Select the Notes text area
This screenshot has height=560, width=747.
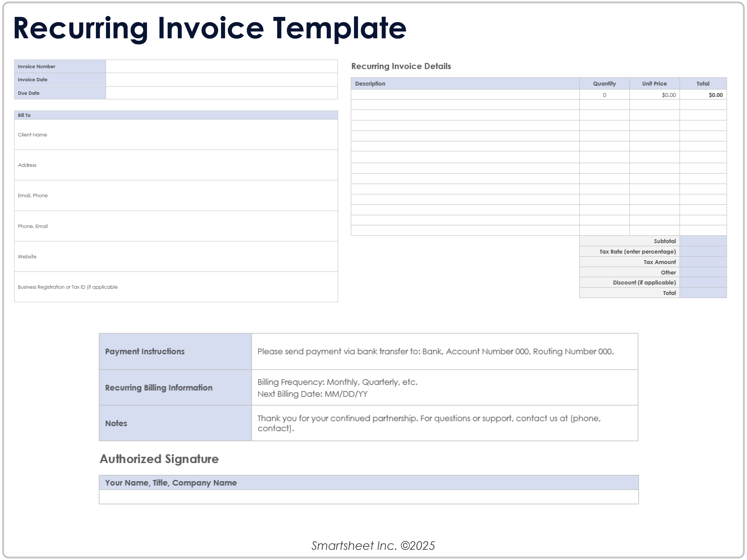click(x=446, y=423)
